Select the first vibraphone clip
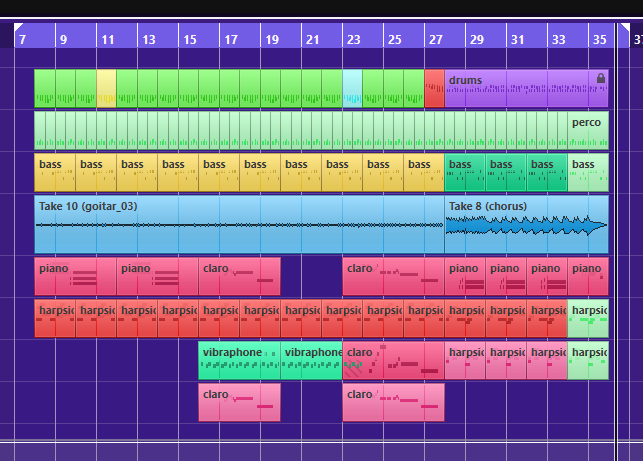 (239, 361)
